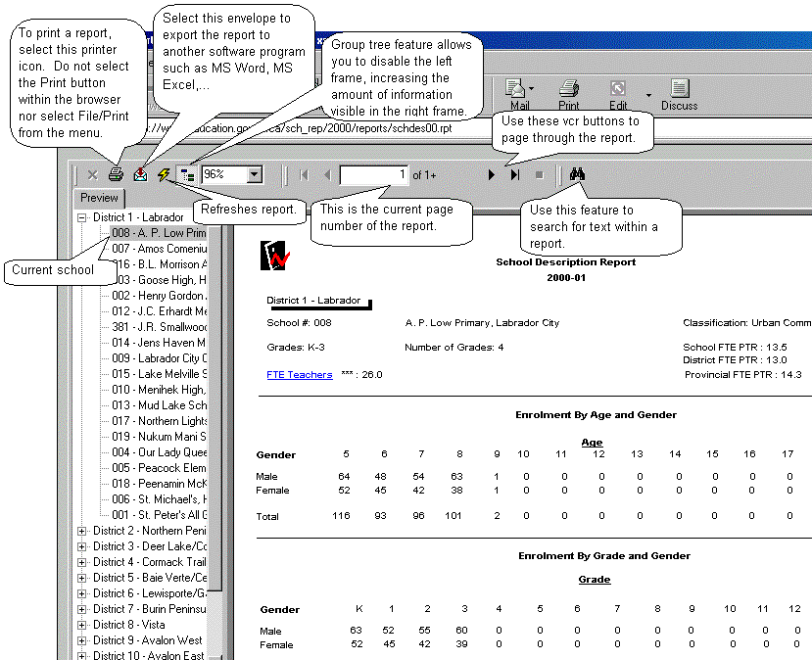Open the browser Discuss button
This screenshot has height=660, width=812.
[679, 94]
